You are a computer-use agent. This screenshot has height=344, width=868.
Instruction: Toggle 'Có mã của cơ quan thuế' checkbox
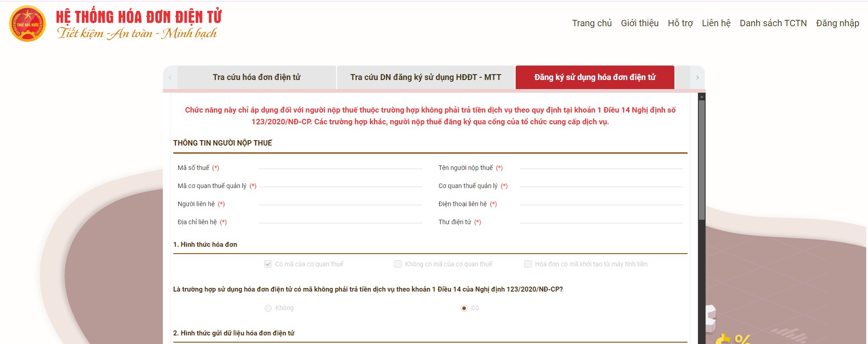tap(268, 264)
